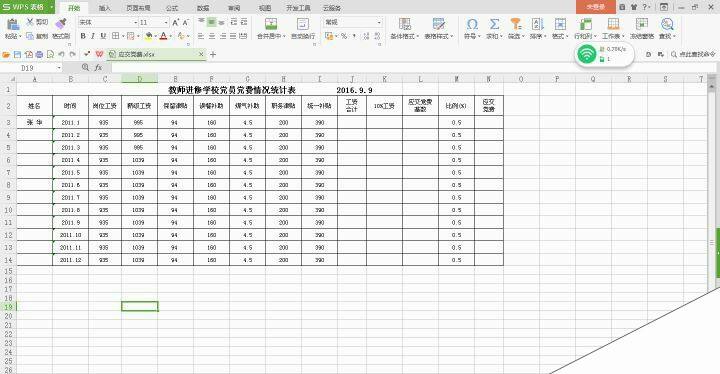Insert a symbol with the Omega icon
Screen dimensions: 720x374
[472, 24]
